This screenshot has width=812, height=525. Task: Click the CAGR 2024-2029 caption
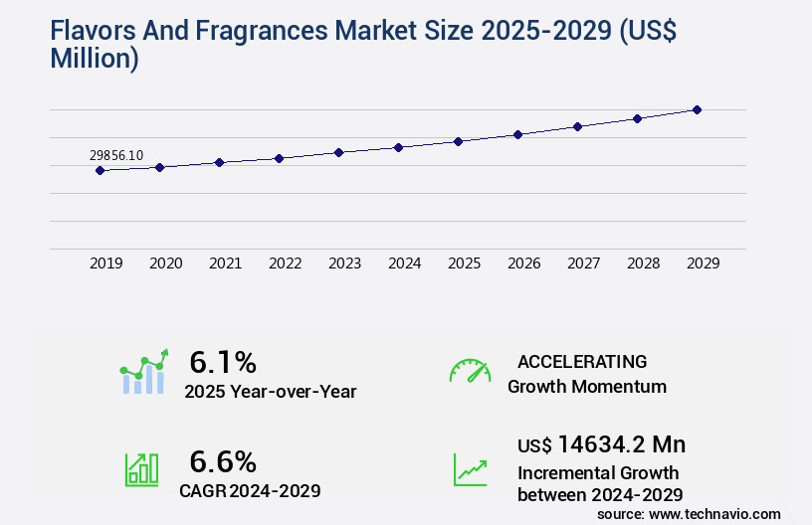point(250,490)
